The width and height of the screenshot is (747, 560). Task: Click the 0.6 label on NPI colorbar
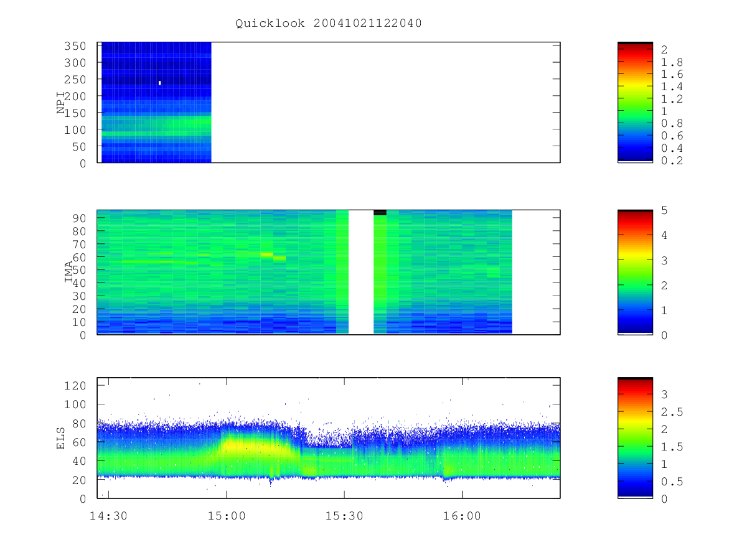coord(672,136)
